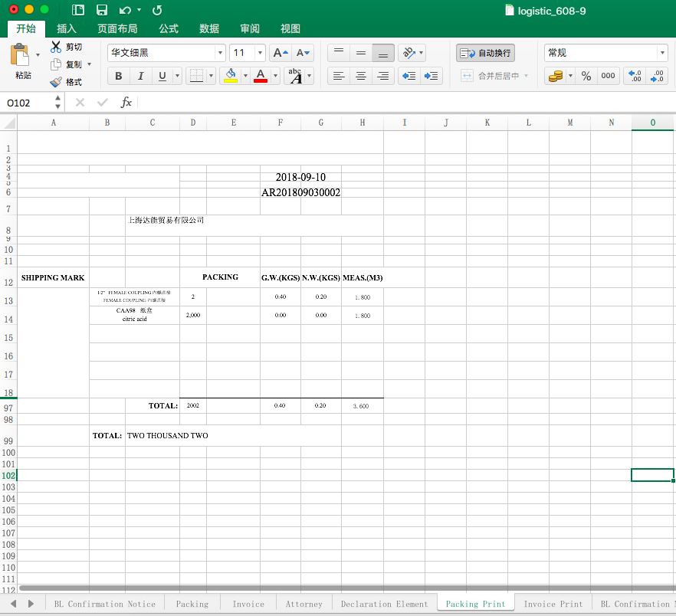The width and height of the screenshot is (676, 616).
Task: Select the Format Painter brush
Action: click(x=56, y=82)
